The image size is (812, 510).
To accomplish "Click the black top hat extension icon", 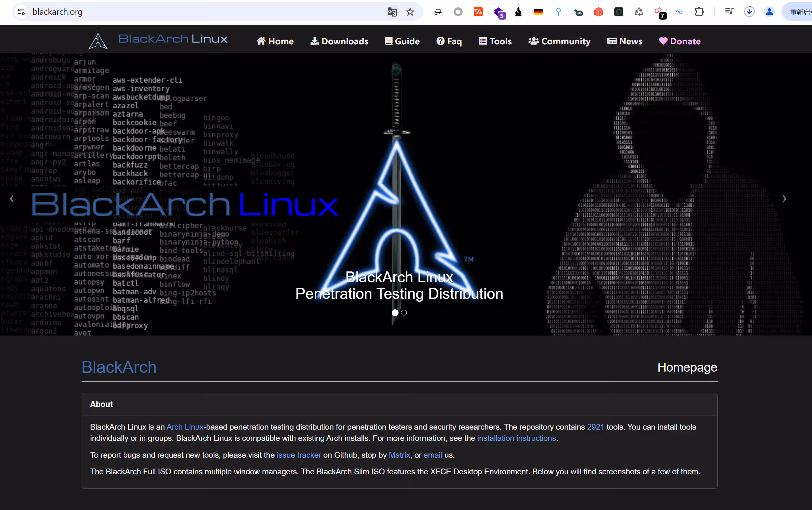I will tap(437, 12).
